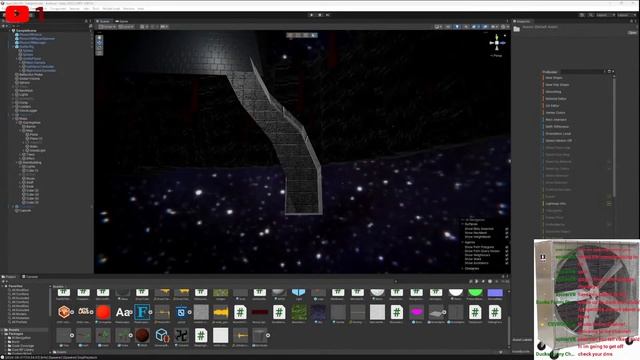Image resolution: width=640 pixels, height=360 pixels.
Task: Open Vertex Colors in ProBuilder panel
Action: point(556,112)
